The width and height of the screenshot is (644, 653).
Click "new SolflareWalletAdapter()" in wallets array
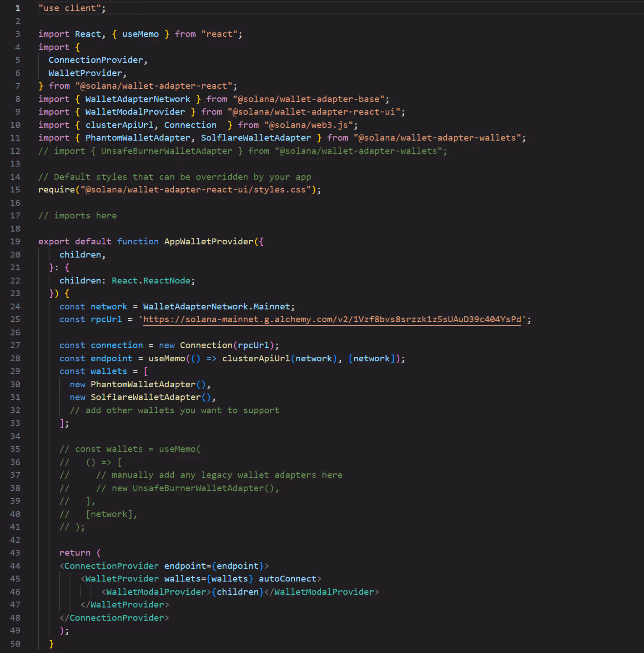(x=141, y=397)
